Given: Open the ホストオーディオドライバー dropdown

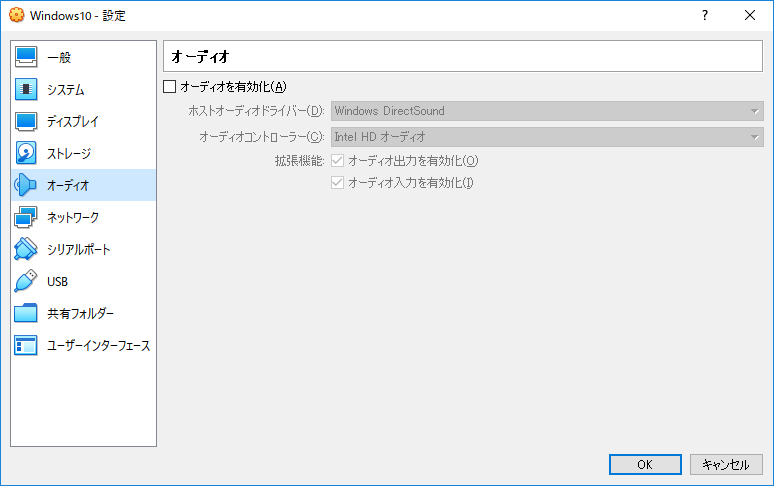Looking at the screenshot, I should click(x=547, y=111).
